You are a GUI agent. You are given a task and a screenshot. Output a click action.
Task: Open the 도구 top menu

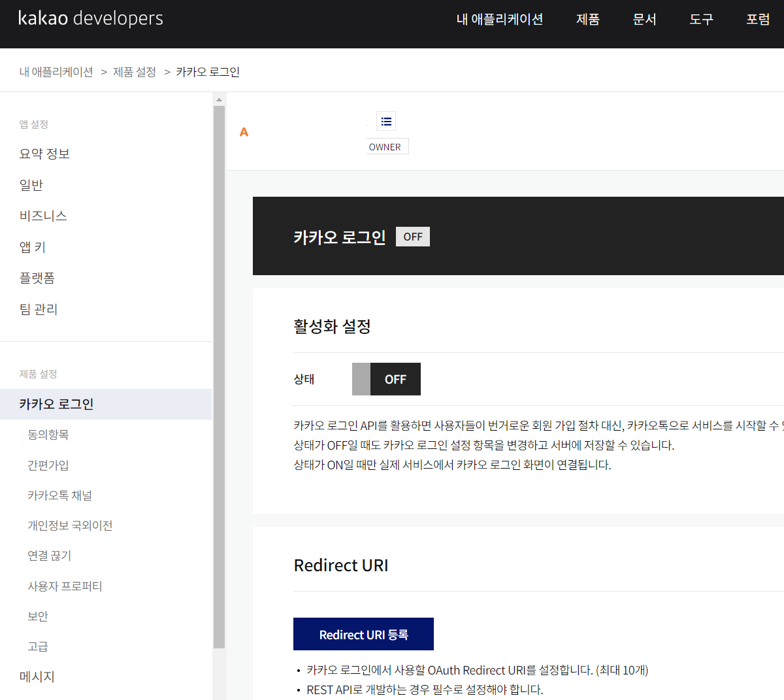click(702, 20)
